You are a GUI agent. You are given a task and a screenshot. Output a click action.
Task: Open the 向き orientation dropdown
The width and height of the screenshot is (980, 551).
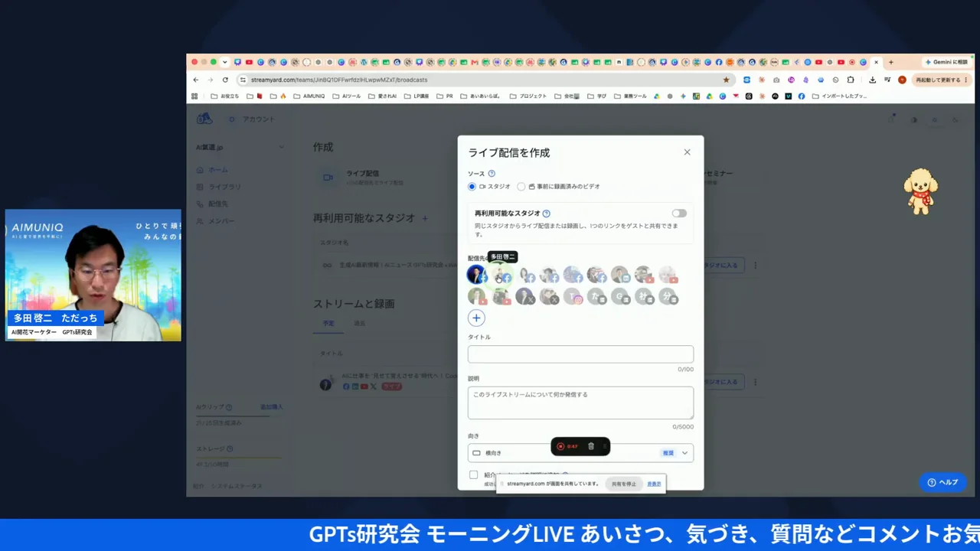(x=580, y=452)
